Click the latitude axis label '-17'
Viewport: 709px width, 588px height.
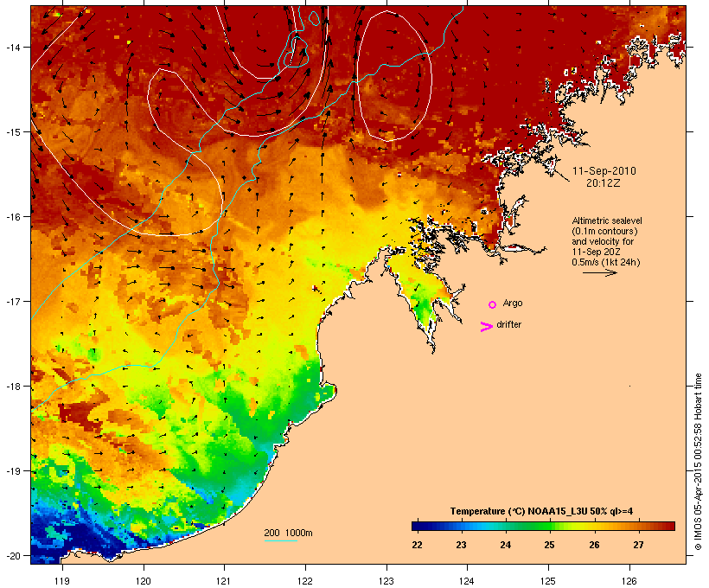(x=13, y=301)
